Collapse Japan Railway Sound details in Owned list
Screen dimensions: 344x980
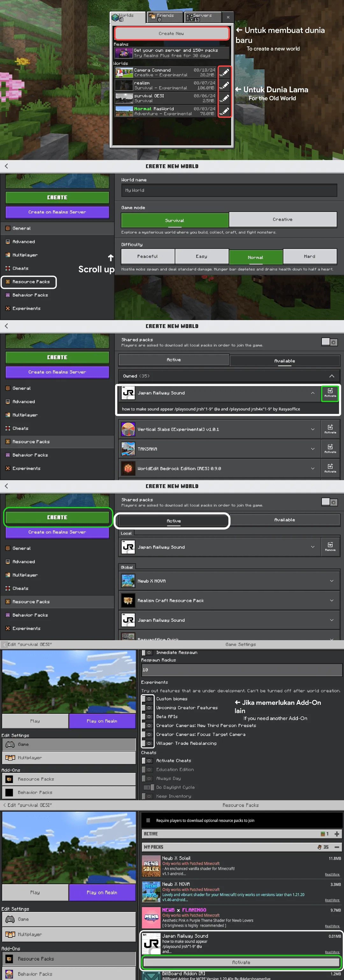pyautogui.click(x=312, y=393)
